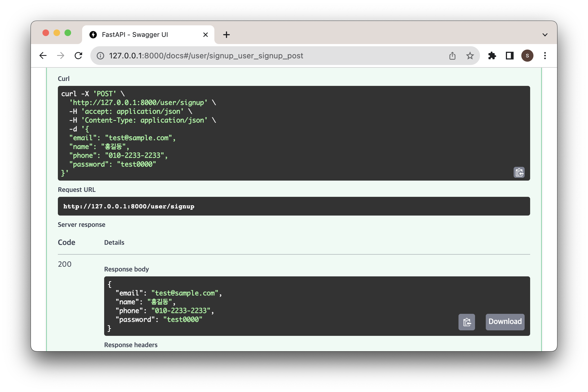Image resolution: width=588 pixels, height=392 pixels.
Task: Expand the tab search chevron
Action: (x=545, y=35)
